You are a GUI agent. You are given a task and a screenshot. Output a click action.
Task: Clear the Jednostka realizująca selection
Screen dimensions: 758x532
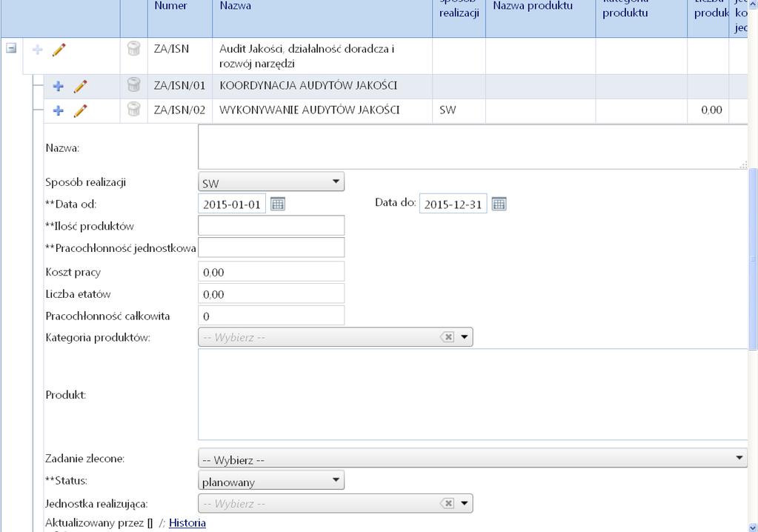(448, 504)
